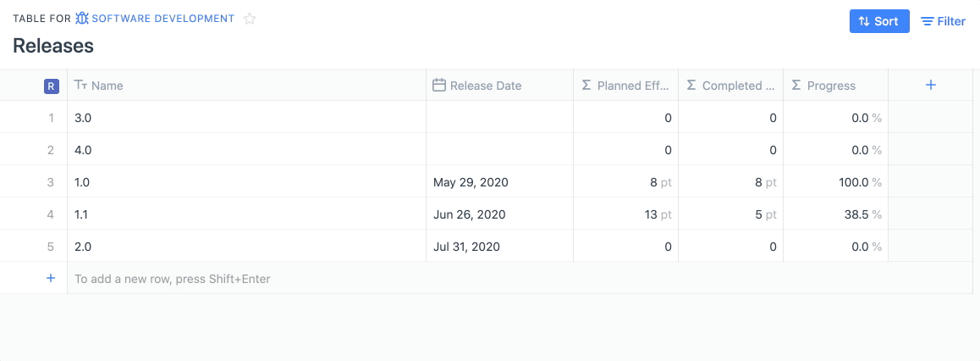Open the Sort options
This screenshot has height=361, width=980.
tap(879, 21)
